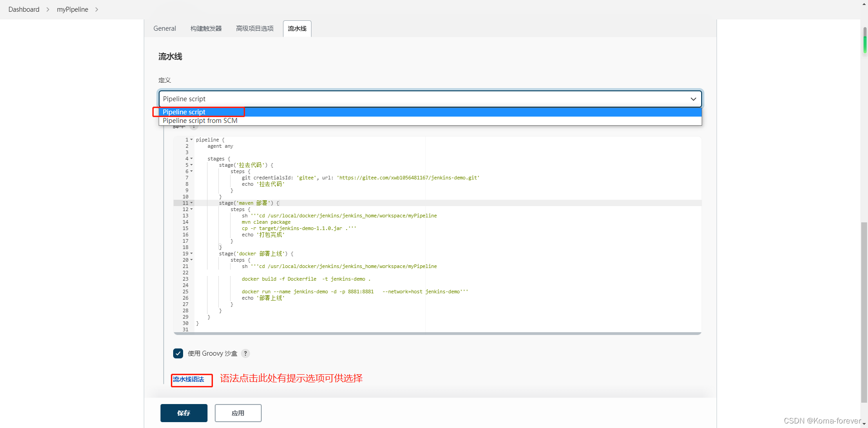Image resolution: width=868 pixels, height=428 pixels.
Task: Collapse code fold arrow at line 20
Action: coord(192,260)
